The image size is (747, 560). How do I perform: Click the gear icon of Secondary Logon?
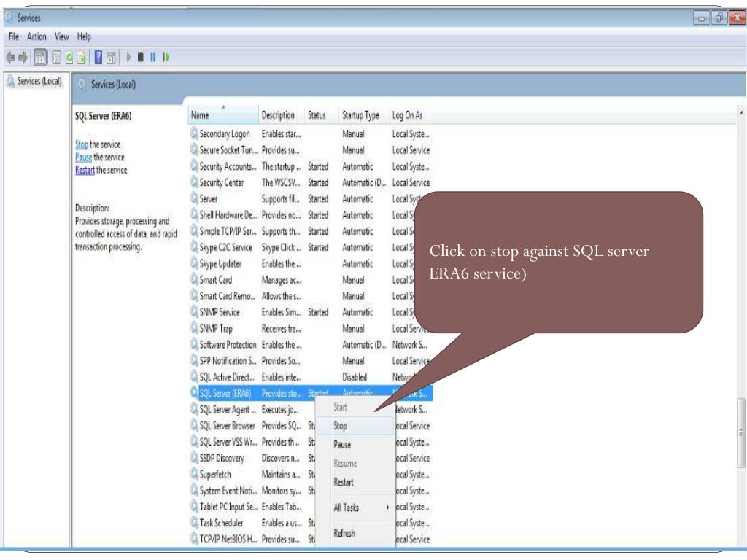point(194,133)
